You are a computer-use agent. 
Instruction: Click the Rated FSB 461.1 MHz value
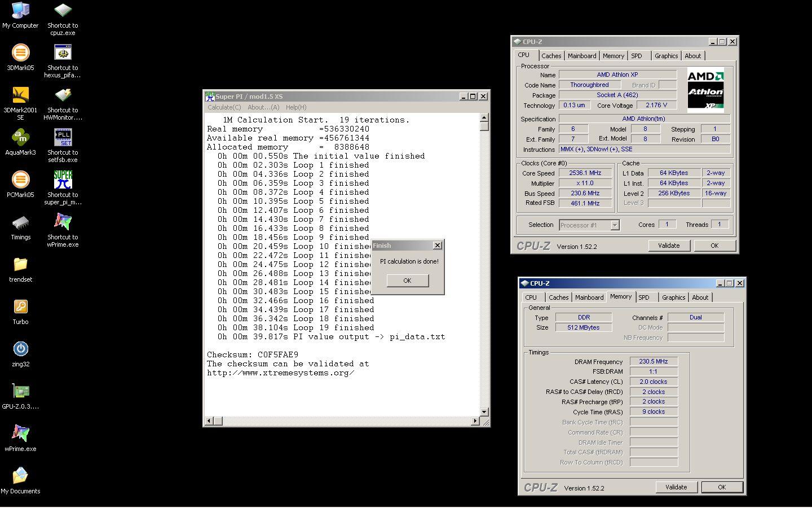585,203
